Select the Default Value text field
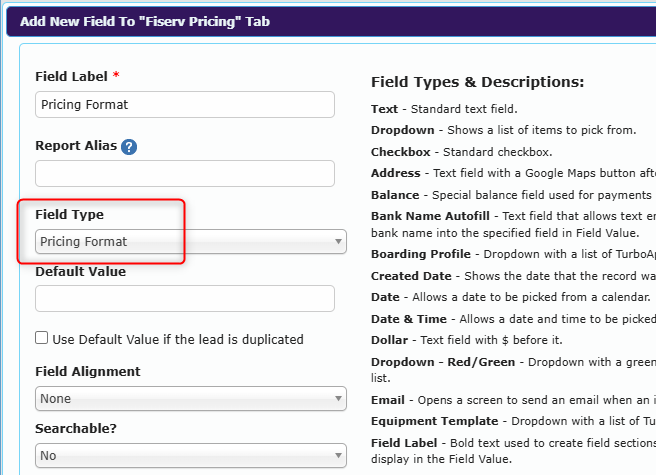This screenshot has width=656, height=475. point(184,298)
